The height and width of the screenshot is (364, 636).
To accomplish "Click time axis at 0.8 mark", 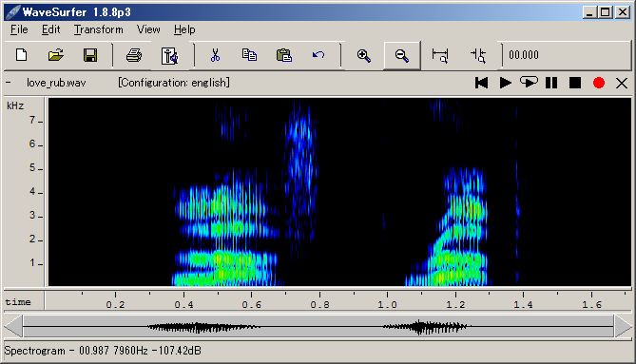I will click(319, 304).
